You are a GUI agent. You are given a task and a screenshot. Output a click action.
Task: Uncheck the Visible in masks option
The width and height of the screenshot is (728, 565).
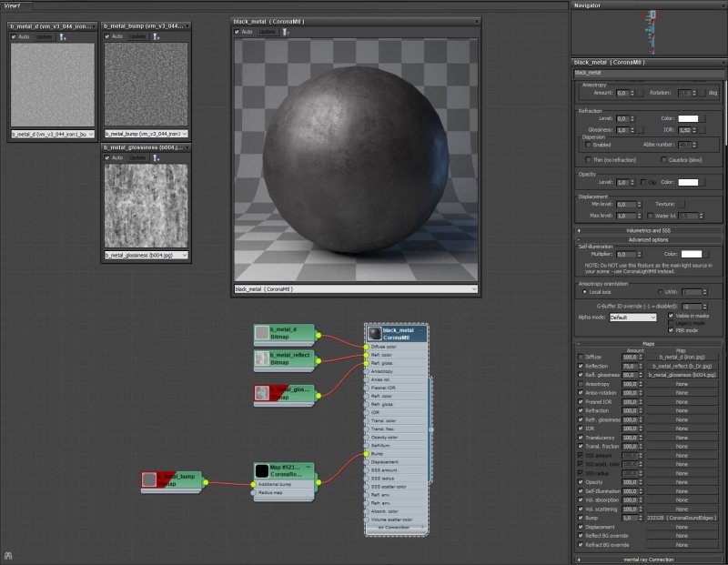[671, 316]
